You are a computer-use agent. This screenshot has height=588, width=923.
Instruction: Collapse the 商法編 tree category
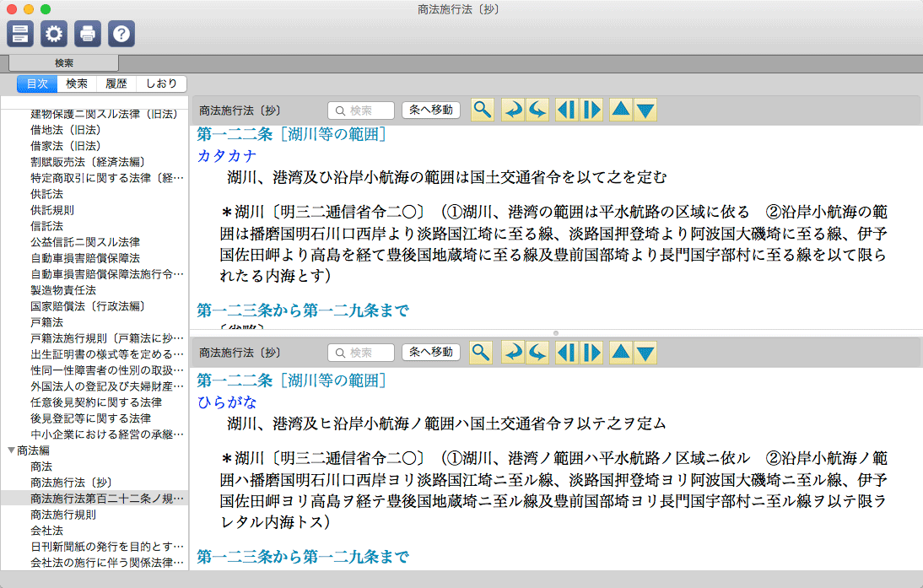(11, 450)
